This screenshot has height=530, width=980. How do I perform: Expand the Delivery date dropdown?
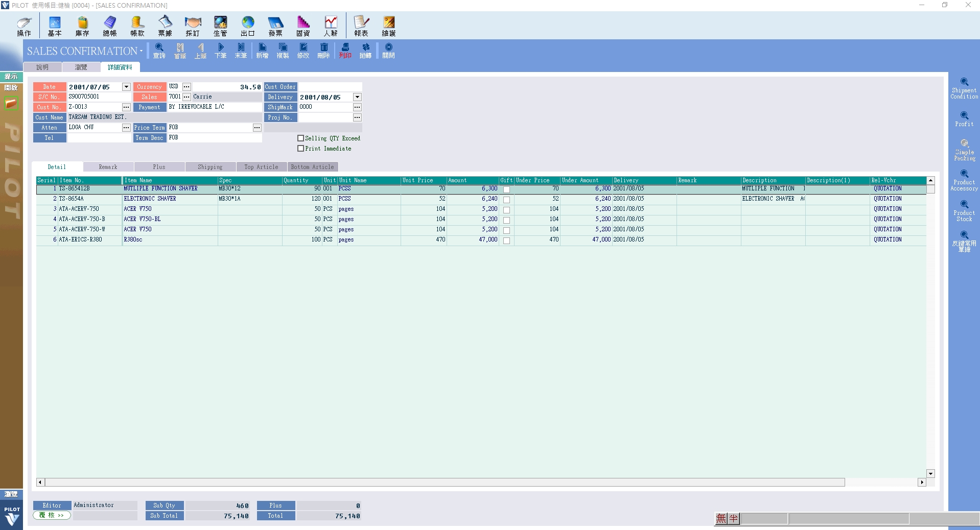tap(357, 97)
